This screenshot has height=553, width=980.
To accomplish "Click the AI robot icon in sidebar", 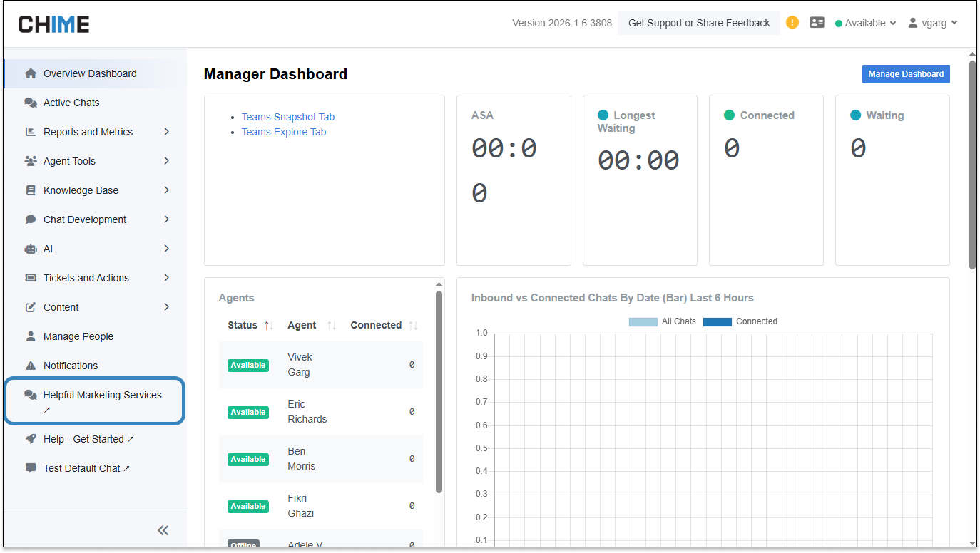I will (x=31, y=249).
